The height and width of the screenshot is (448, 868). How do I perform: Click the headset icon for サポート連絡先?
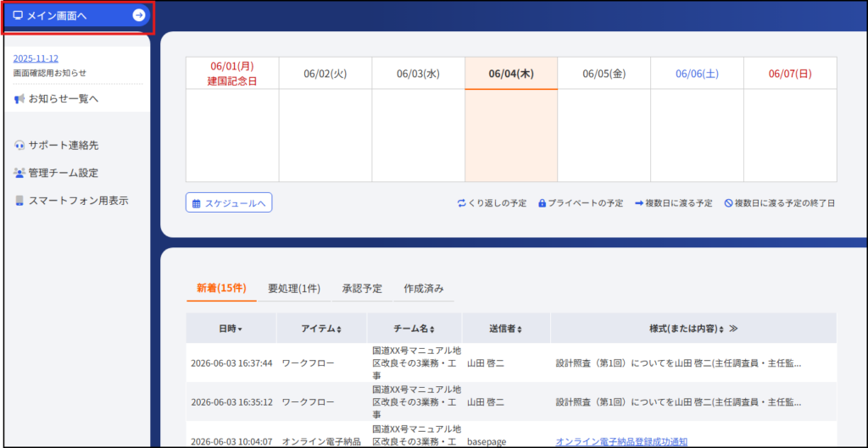pos(19,146)
